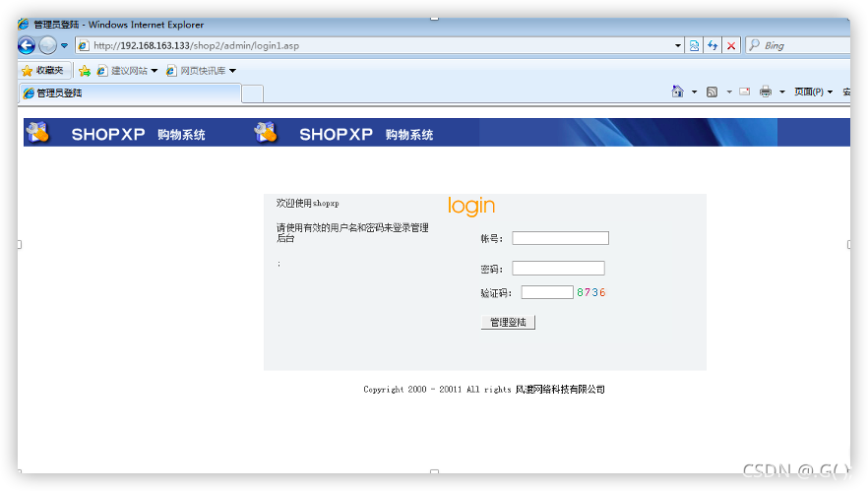The image size is (868, 491).
Task: Click the 管理登陆 login button
Action: [x=508, y=322]
